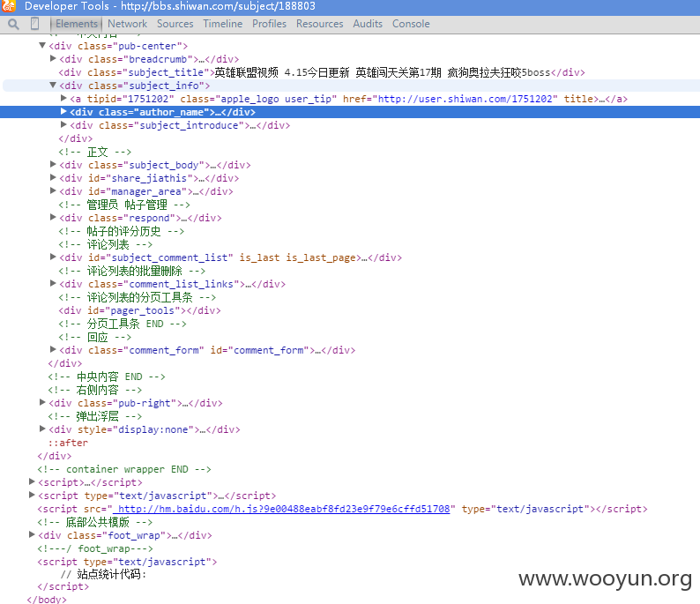
Task: Select the 评论列表的批量删除 comment row
Action: [x=131, y=271]
